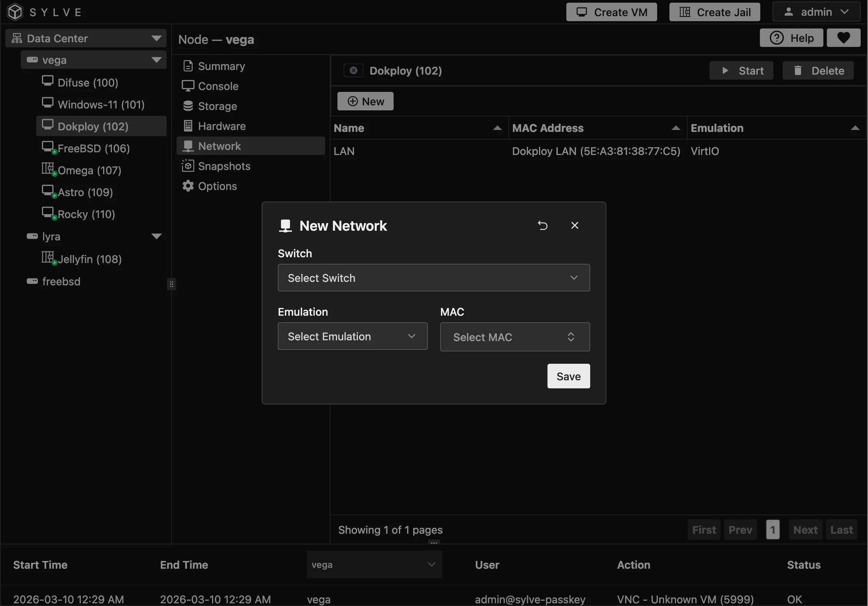Open Options via the gear icon

[188, 186]
